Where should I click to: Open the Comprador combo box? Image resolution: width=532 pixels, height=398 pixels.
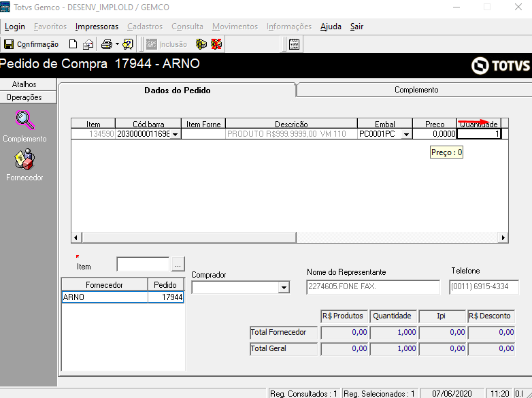(241, 288)
